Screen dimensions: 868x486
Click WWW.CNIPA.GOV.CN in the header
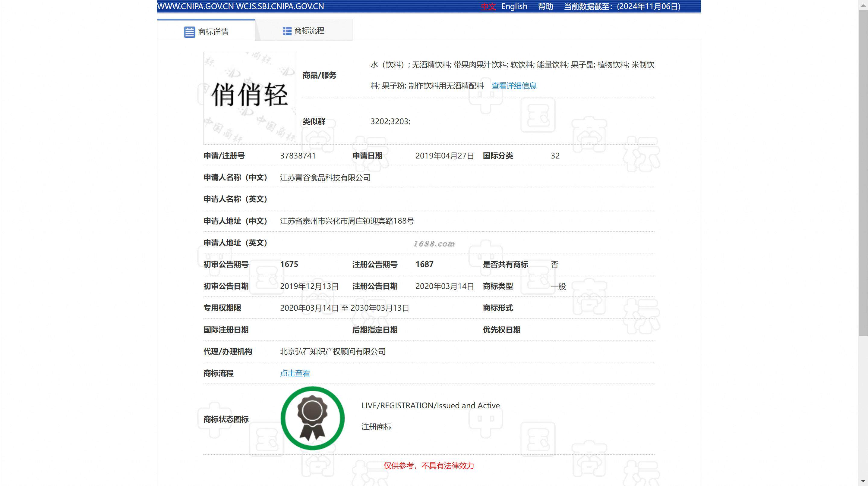tap(195, 6)
